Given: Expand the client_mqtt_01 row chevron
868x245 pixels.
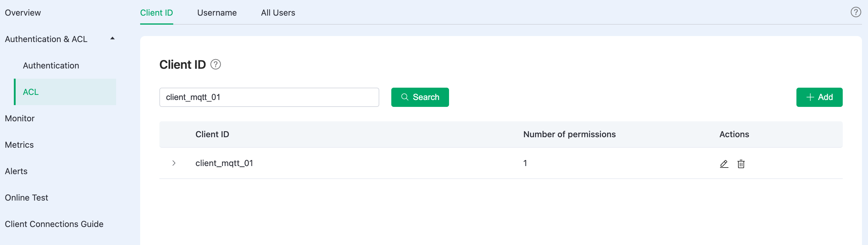Looking at the screenshot, I should click(174, 163).
